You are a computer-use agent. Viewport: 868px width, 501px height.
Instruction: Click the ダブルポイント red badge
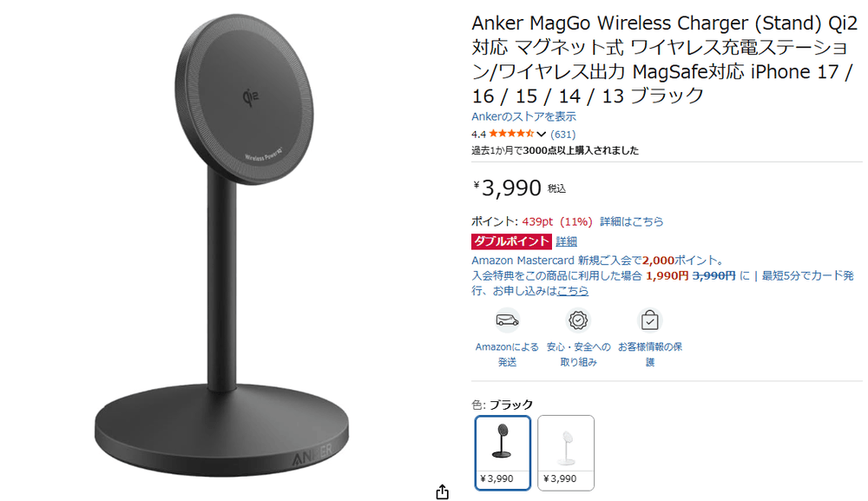(511, 241)
